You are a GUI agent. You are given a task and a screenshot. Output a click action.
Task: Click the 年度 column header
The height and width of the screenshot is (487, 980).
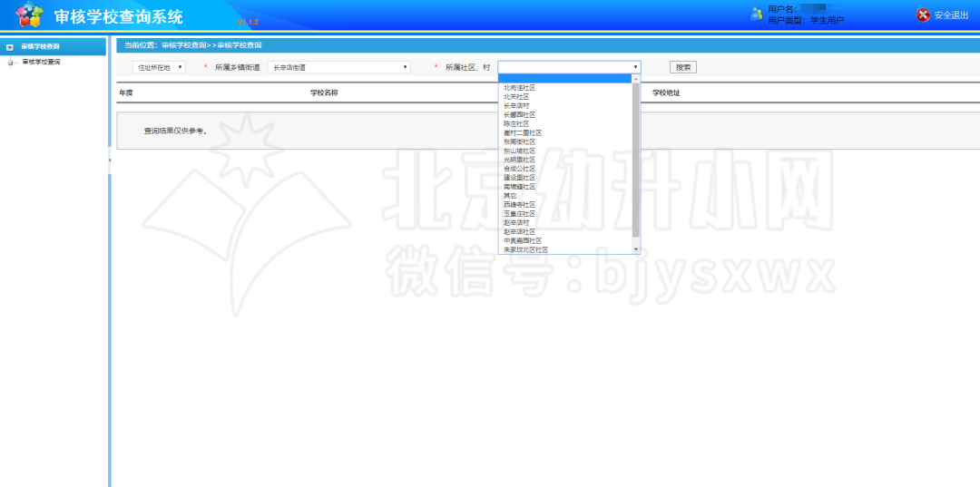click(126, 93)
